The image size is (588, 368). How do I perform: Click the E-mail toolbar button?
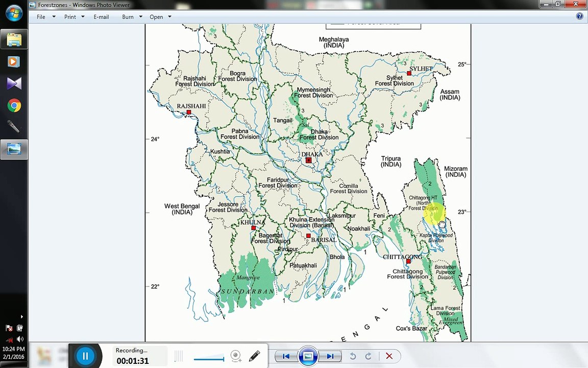101,17
